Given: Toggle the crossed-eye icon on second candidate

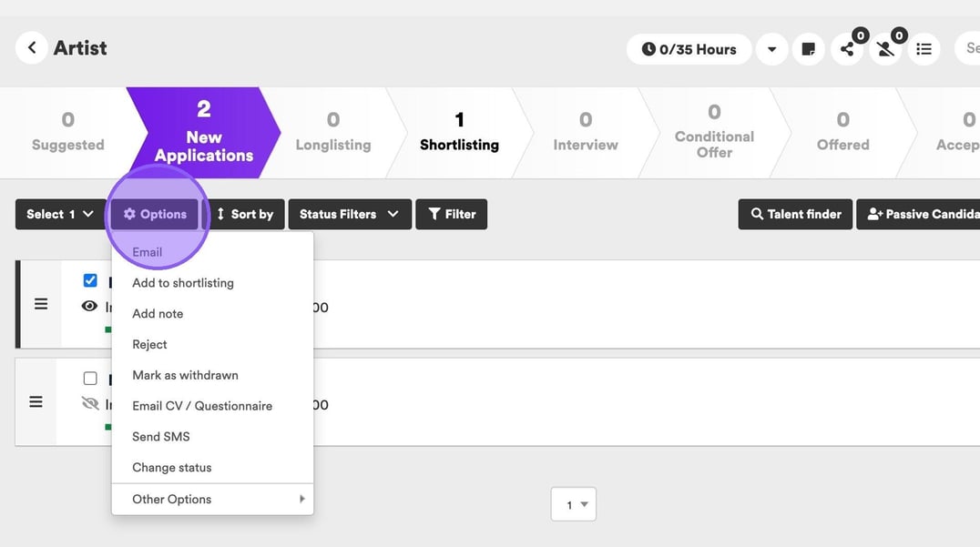Looking at the screenshot, I should (89, 403).
